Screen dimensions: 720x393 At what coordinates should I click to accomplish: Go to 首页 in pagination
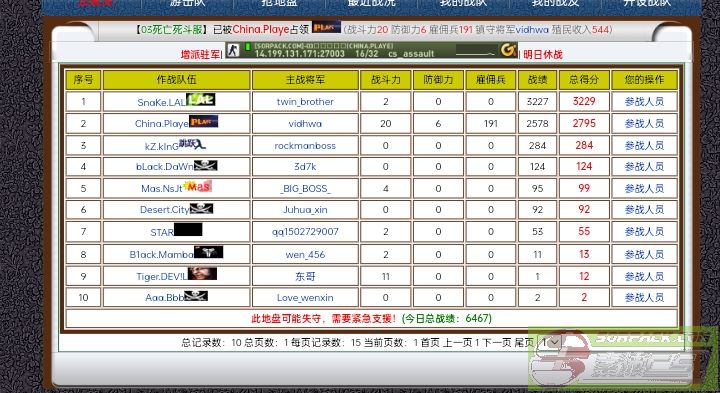(x=430, y=343)
